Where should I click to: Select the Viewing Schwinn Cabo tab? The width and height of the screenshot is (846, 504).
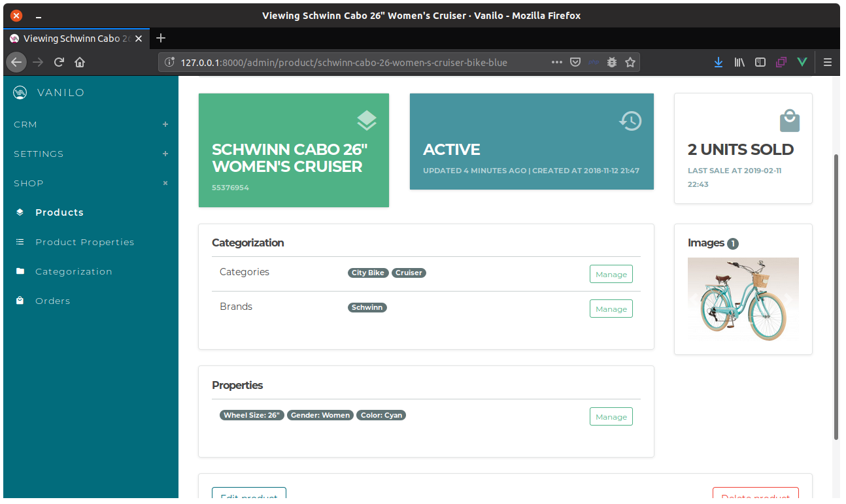(x=77, y=39)
